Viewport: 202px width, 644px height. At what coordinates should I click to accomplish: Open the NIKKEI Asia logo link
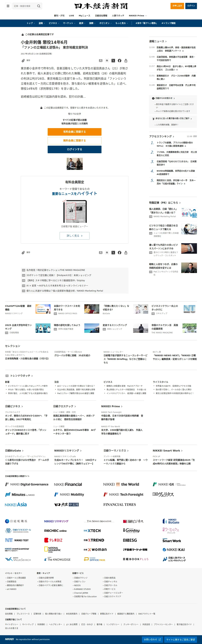point(16,504)
